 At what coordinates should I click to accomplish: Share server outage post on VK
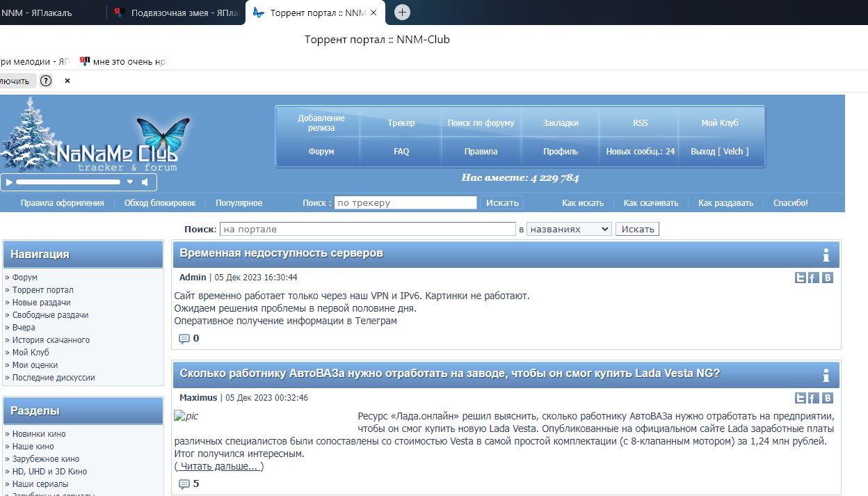(x=827, y=278)
